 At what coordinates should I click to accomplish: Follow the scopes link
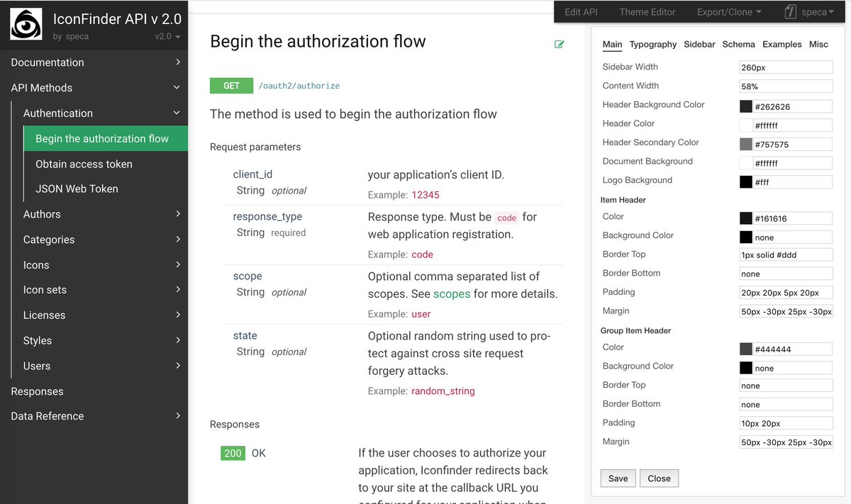click(x=452, y=293)
